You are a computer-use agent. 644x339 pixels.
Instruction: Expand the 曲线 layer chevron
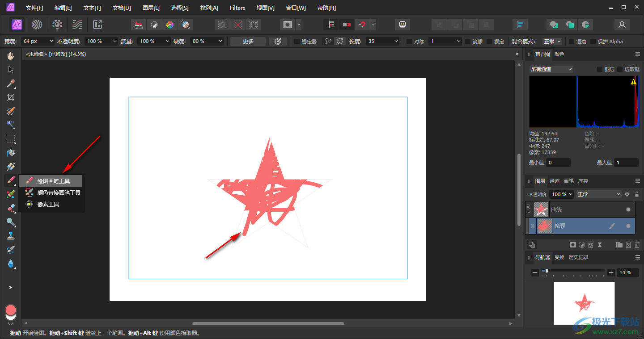[529, 212]
